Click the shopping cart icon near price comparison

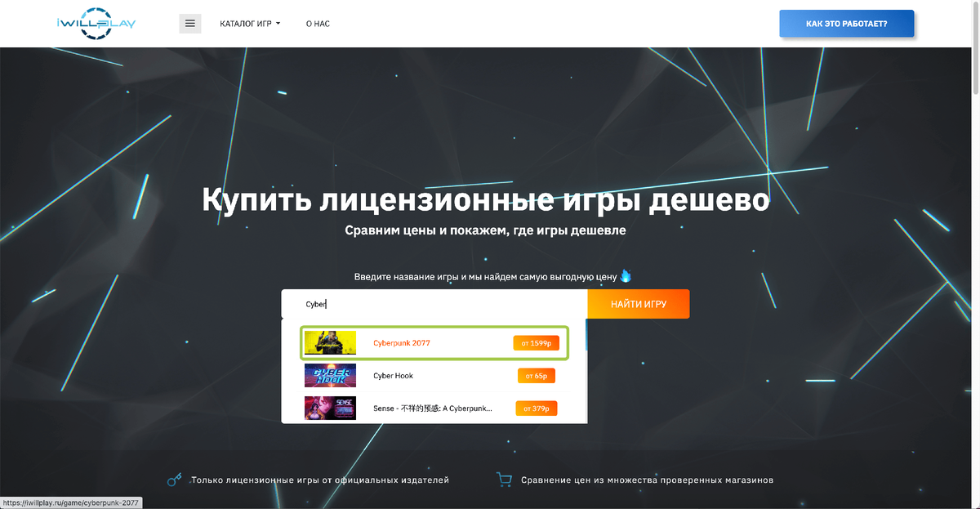[x=504, y=480]
